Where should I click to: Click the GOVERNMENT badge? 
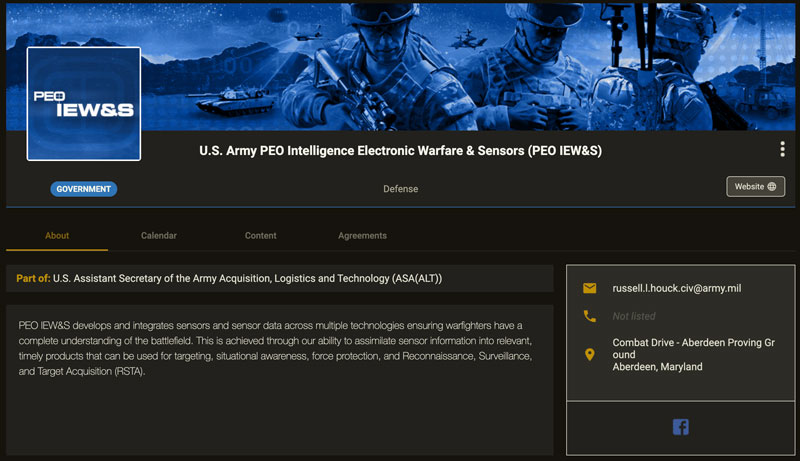pyautogui.click(x=84, y=189)
